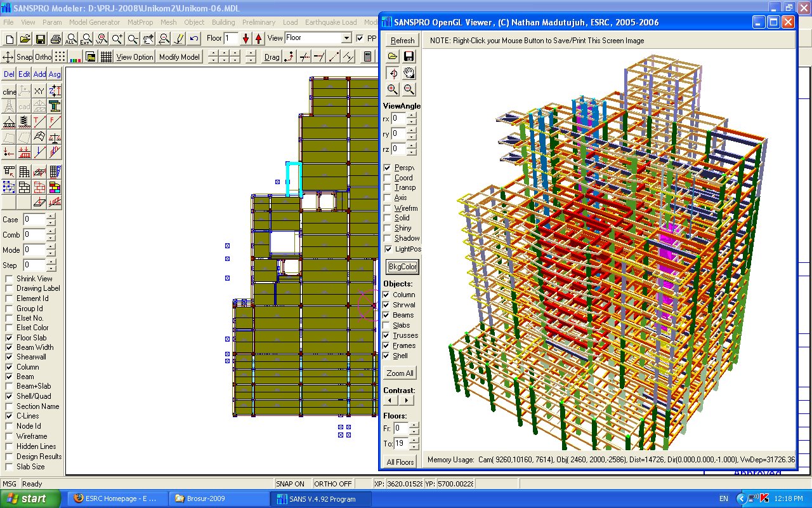Select the multi-story building frame icon

click(25, 172)
